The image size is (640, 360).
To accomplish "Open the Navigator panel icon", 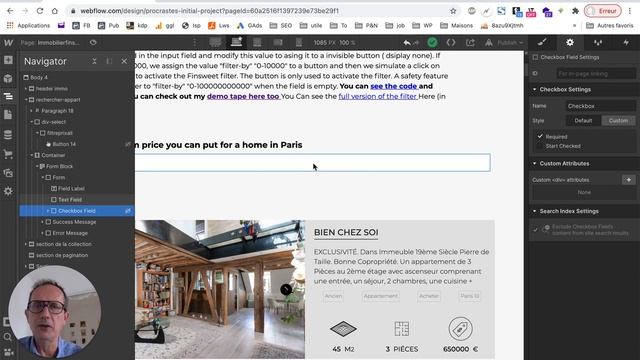I will [8, 97].
